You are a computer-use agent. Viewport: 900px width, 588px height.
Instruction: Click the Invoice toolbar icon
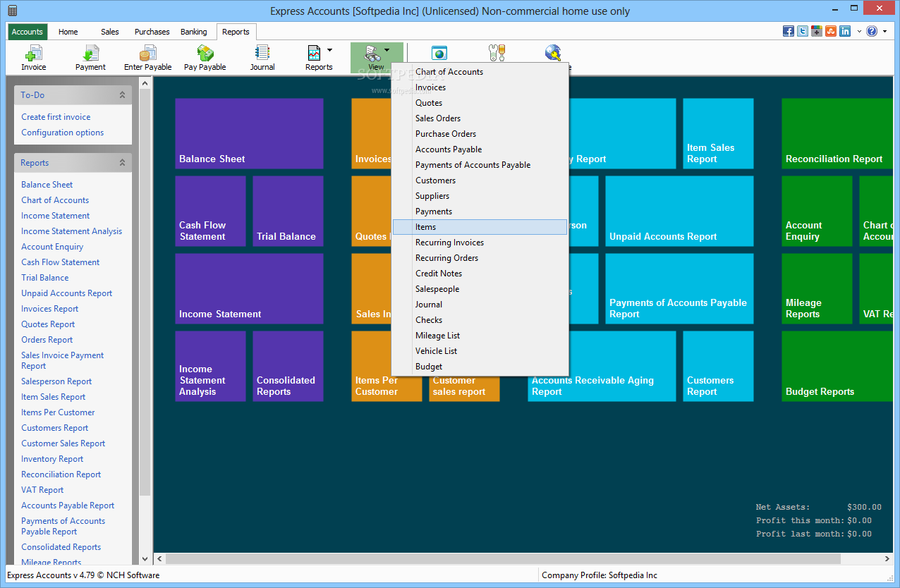(33, 53)
